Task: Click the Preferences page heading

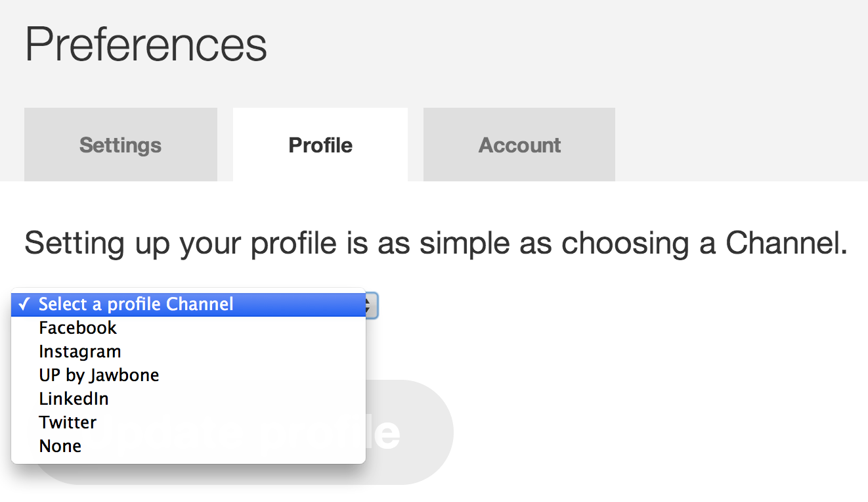Action: [146, 44]
